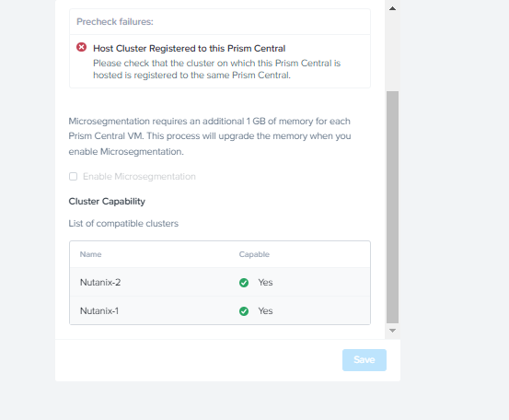This screenshot has height=420, width=509.
Task: Click the scrollbar track above the thumb
Action: 392,52
